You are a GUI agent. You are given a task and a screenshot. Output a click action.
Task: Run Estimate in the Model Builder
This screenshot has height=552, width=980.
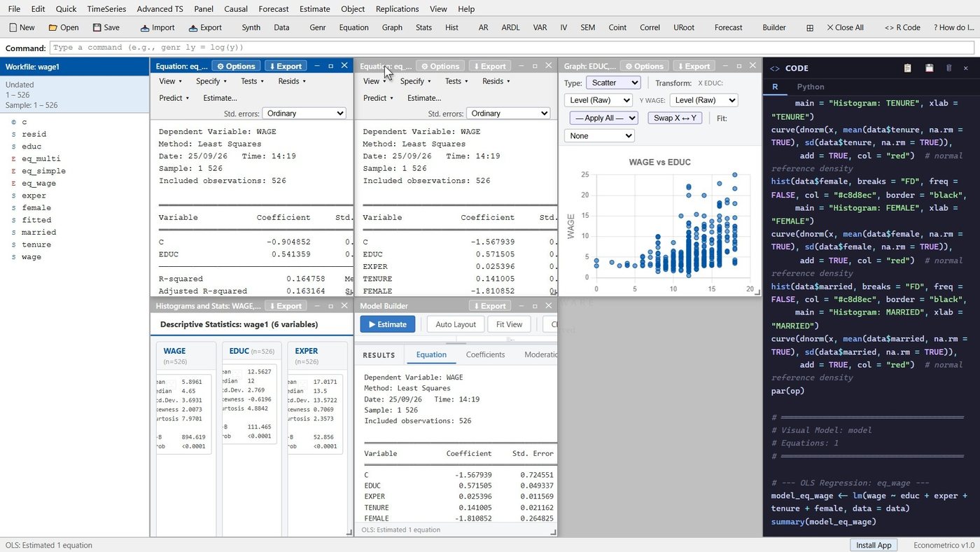tap(388, 324)
